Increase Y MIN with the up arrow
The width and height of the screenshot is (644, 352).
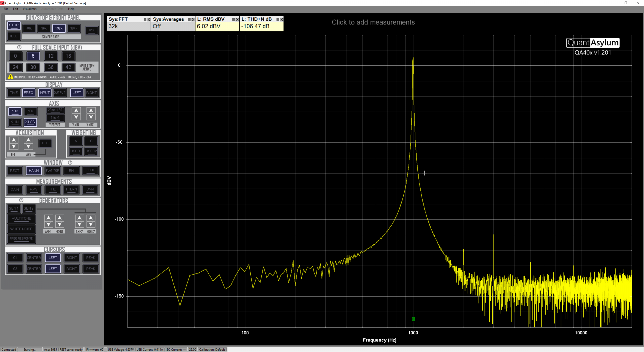[x=76, y=110]
